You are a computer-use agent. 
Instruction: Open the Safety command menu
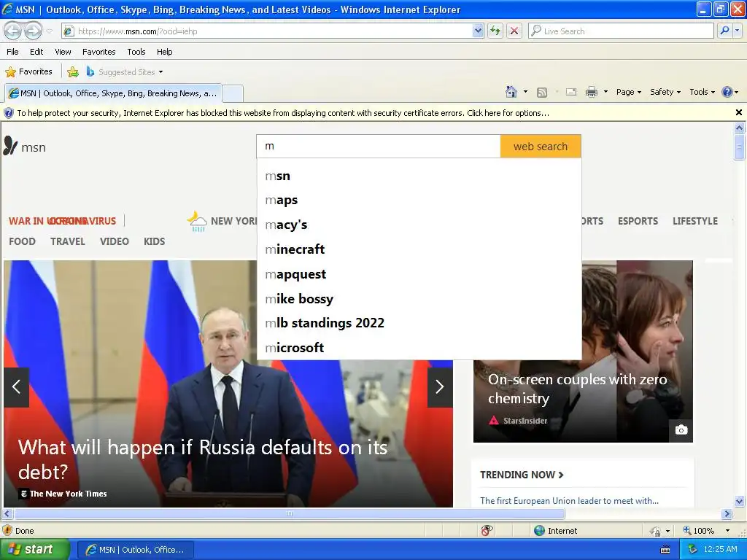(665, 92)
